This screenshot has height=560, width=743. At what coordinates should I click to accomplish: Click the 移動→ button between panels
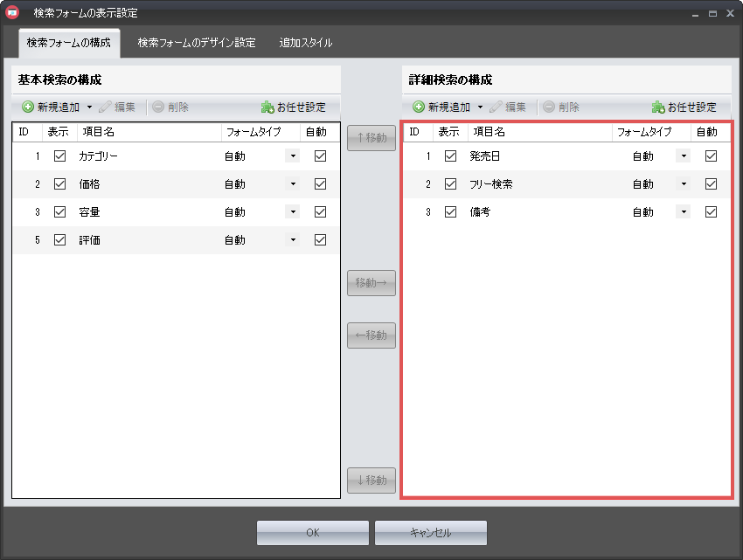pos(371,283)
